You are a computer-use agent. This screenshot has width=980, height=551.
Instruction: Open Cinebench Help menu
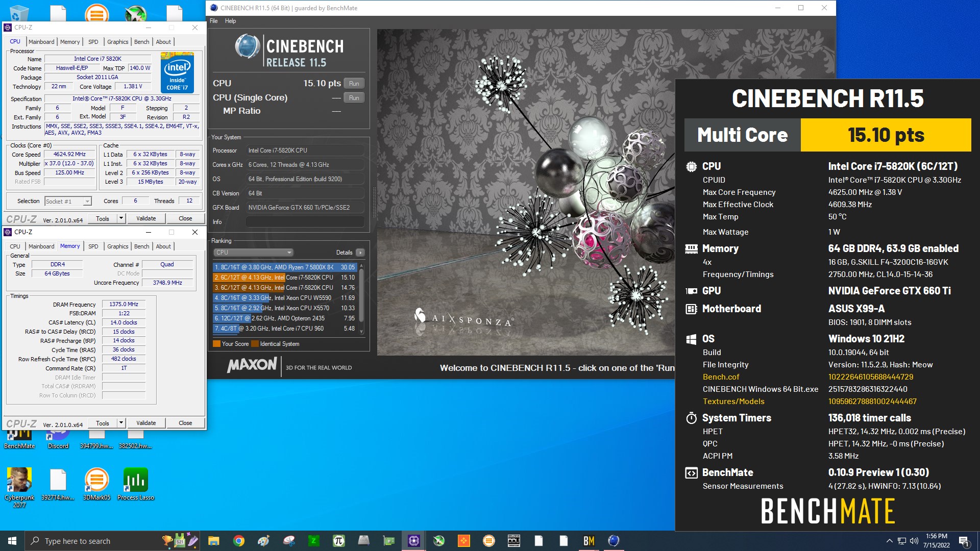(230, 21)
